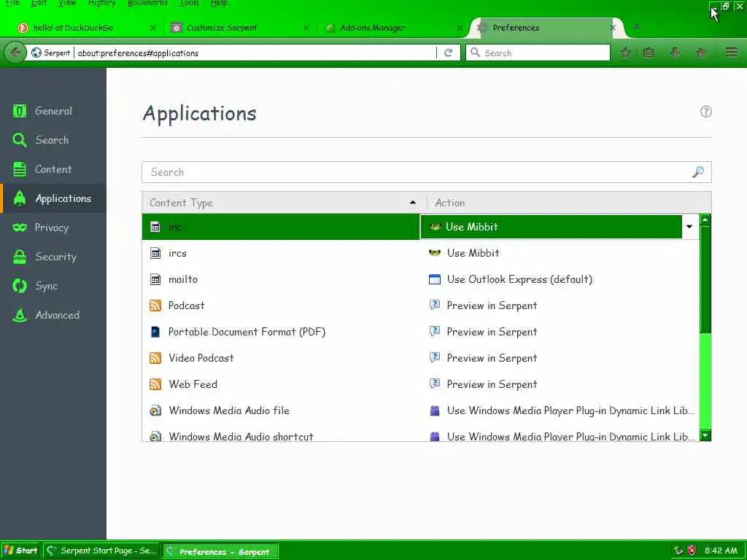Open the General preferences section
Image resolution: width=747 pixels, height=560 pixels.
53,111
